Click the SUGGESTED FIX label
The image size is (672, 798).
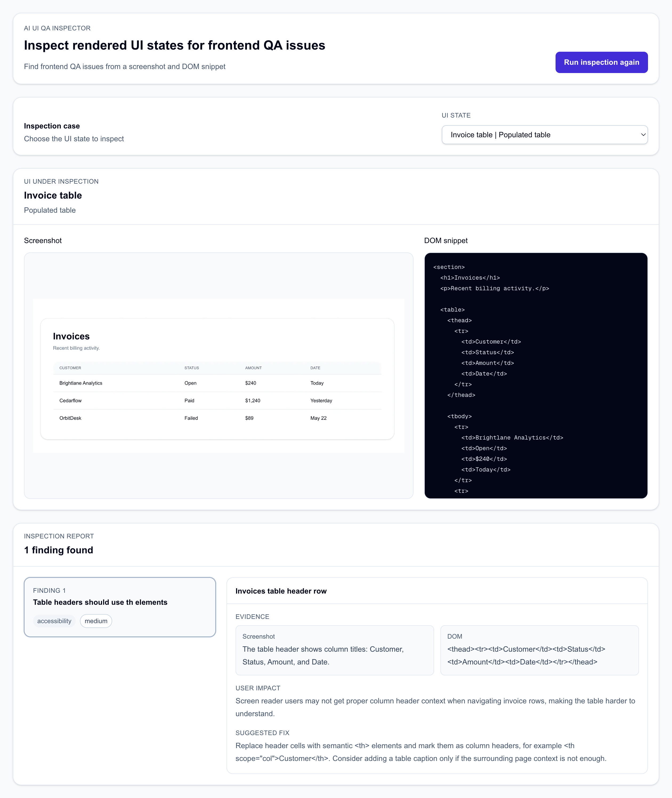tap(262, 732)
